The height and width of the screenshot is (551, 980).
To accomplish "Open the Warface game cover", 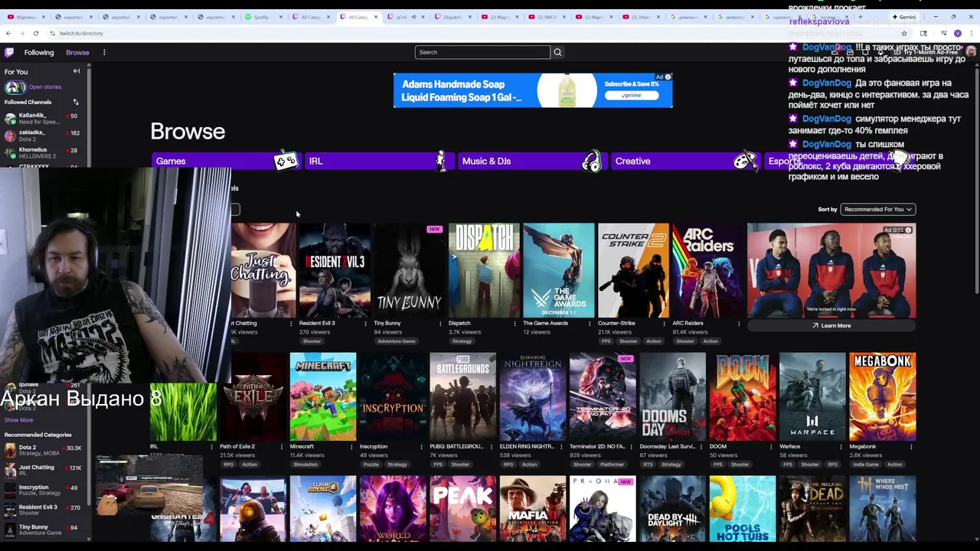I will tap(812, 396).
